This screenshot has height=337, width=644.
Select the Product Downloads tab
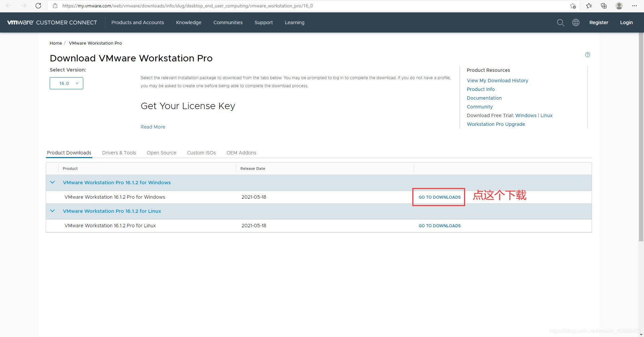pos(69,153)
